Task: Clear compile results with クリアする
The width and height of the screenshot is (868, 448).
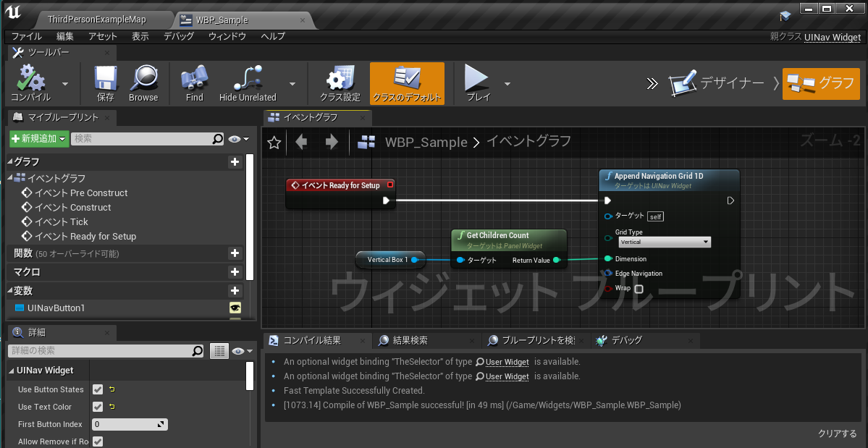Action: 837,433
